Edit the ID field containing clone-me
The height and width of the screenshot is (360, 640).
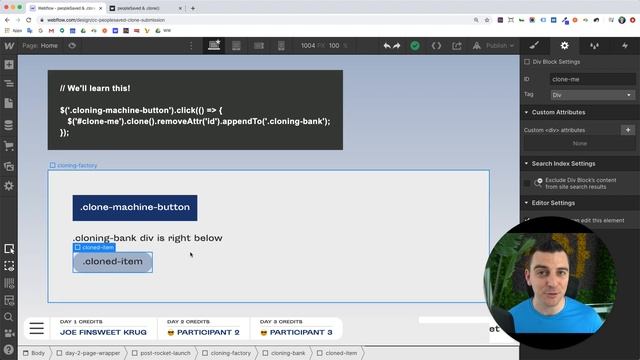tap(592, 79)
